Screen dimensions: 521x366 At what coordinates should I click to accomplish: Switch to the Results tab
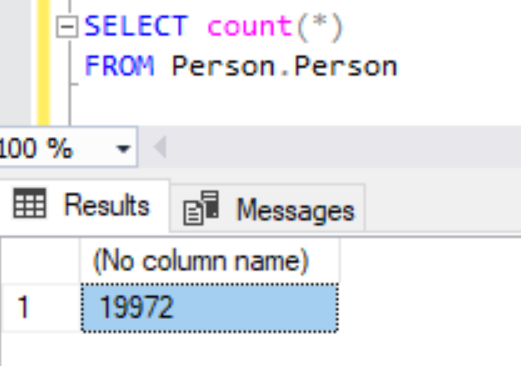85,205
